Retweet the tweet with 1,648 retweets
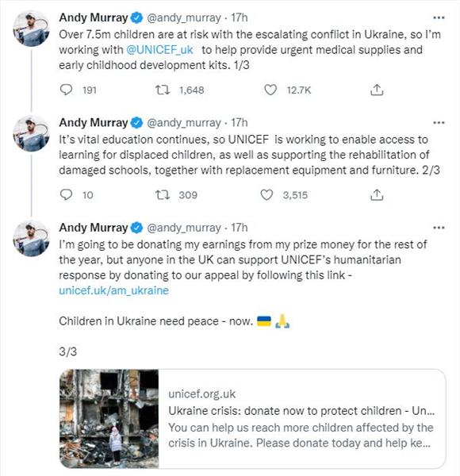This screenshot has height=476, width=460. 163,90
